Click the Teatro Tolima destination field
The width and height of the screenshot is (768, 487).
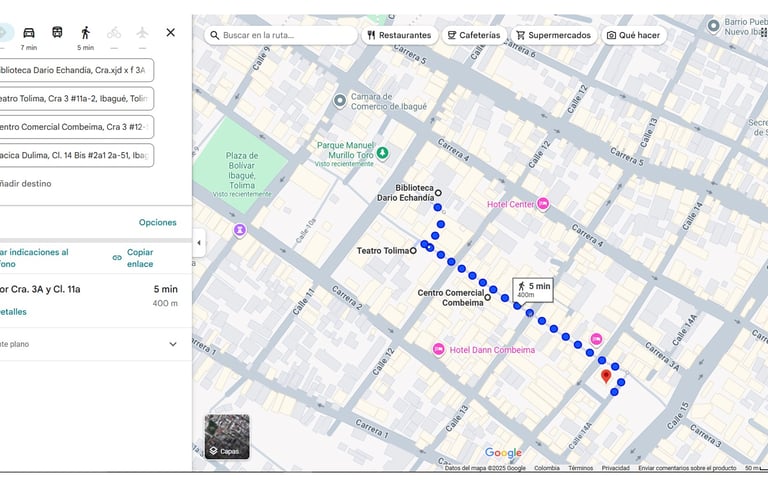[76, 98]
